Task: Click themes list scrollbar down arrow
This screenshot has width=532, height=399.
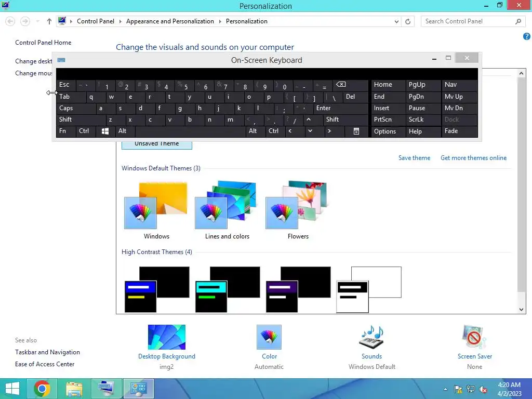Action: tap(522, 309)
